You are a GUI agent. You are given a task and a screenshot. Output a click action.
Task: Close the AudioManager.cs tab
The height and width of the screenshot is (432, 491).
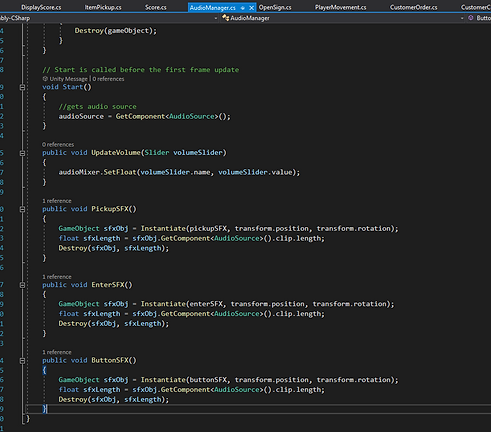point(252,8)
